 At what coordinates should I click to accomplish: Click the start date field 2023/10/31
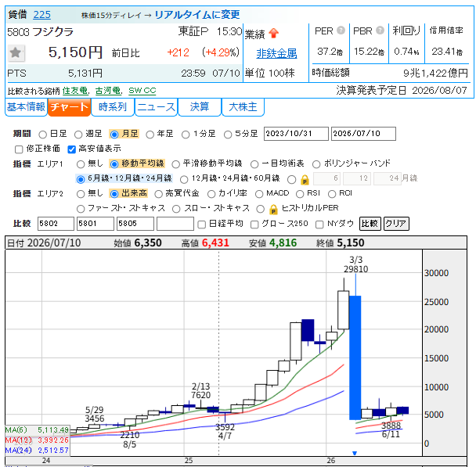296,134
